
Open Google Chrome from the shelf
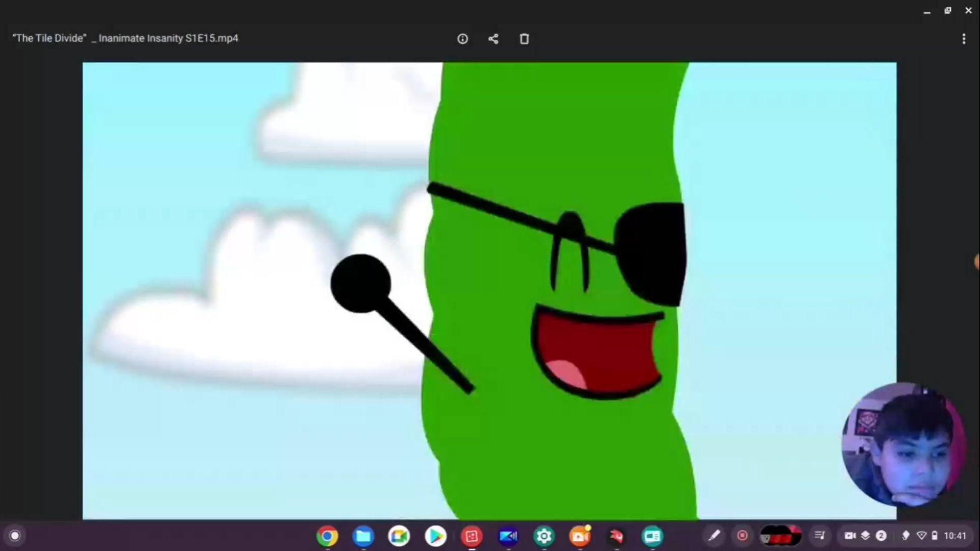(327, 536)
